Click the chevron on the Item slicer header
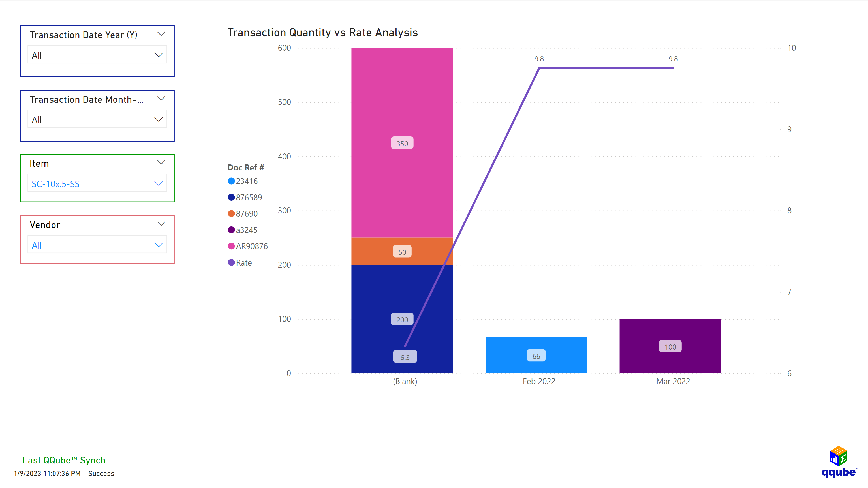 161,162
